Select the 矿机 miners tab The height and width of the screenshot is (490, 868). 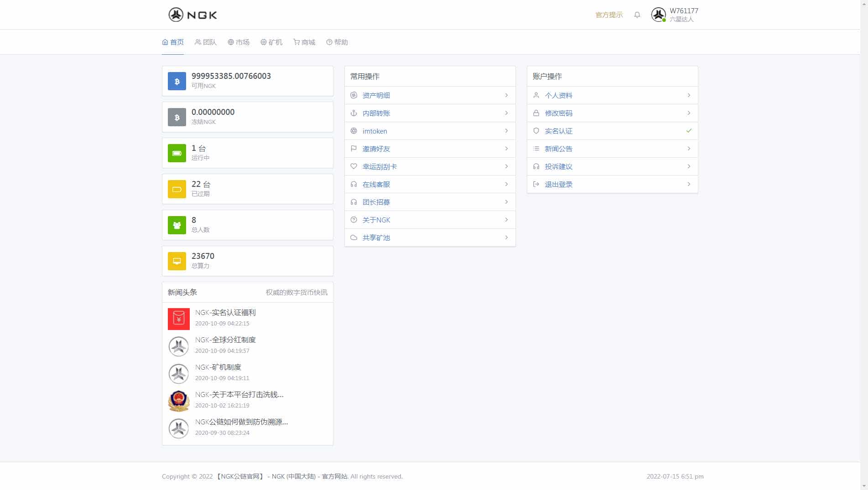(271, 42)
